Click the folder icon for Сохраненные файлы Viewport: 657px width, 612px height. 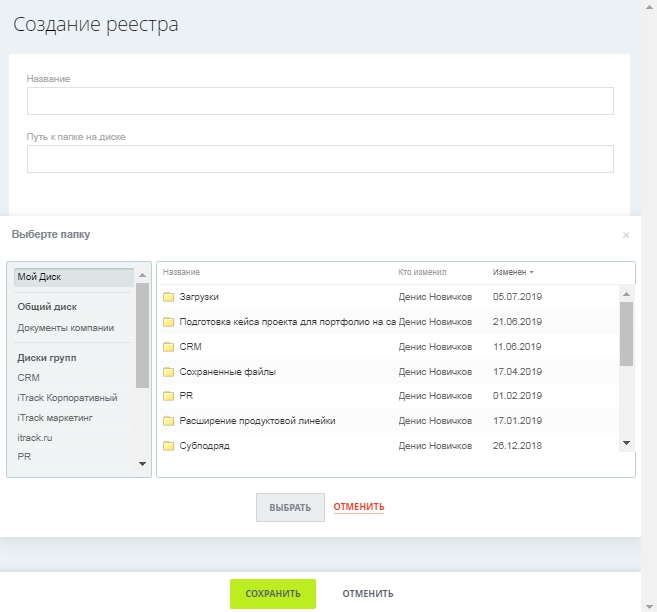(x=169, y=372)
